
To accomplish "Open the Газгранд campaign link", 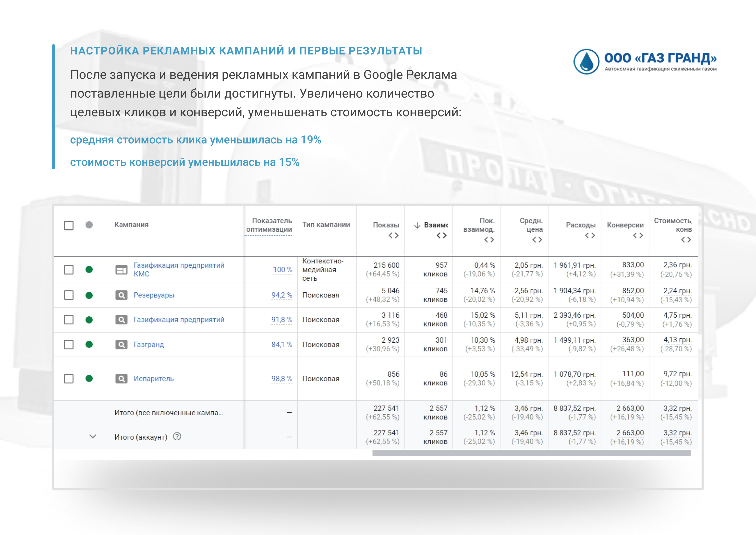I will point(149,345).
